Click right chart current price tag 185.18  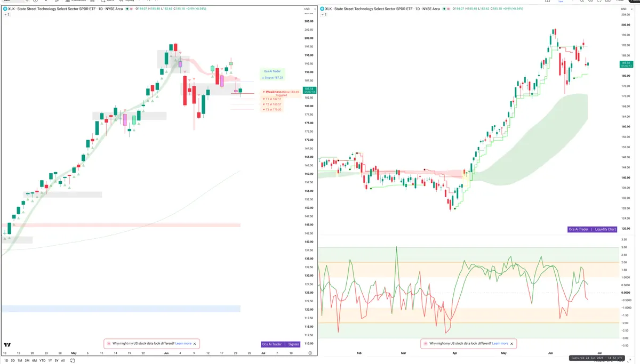point(626,64)
